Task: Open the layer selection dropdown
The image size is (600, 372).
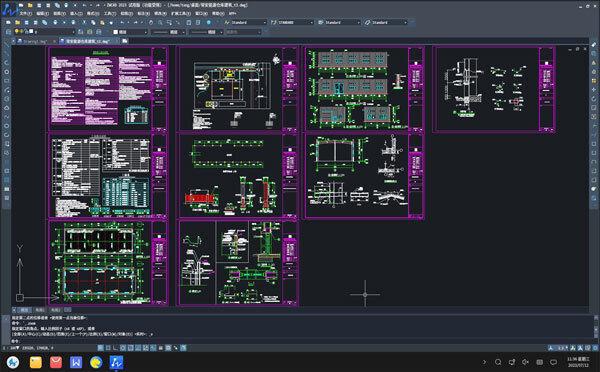Action: [44, 32]
